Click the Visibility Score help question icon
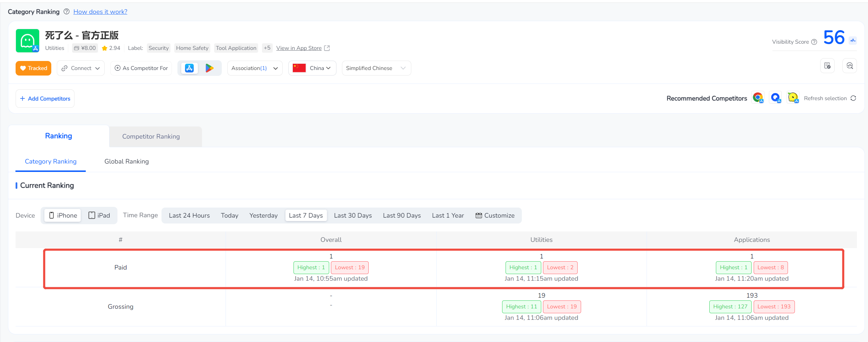 click(x=814, y=42)
